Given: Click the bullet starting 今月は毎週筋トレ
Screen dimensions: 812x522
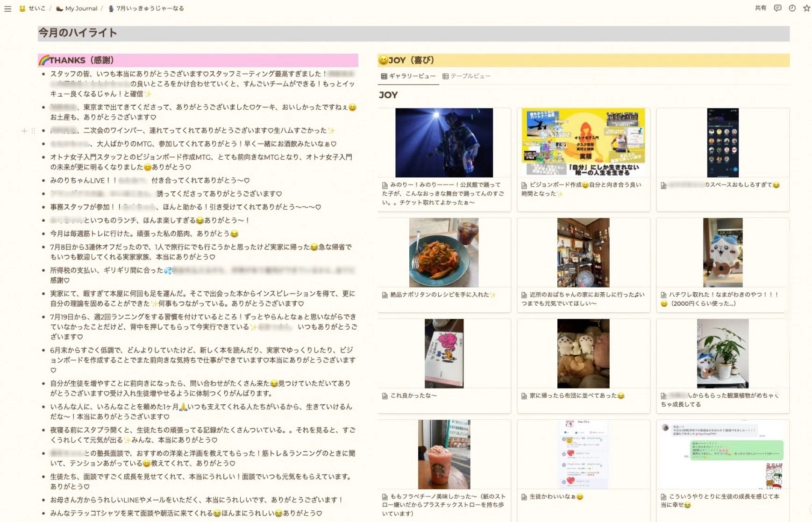Looking at the screenshot, I should [144, 233].
